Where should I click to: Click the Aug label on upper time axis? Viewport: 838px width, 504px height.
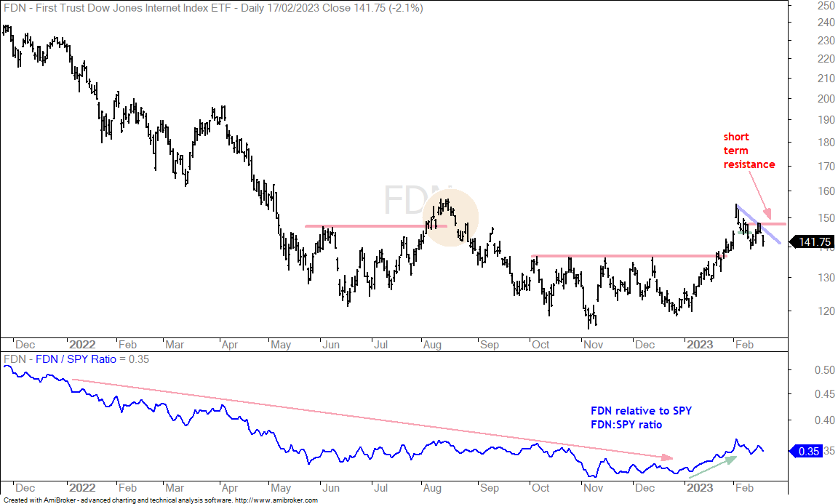tap(432, 345)
